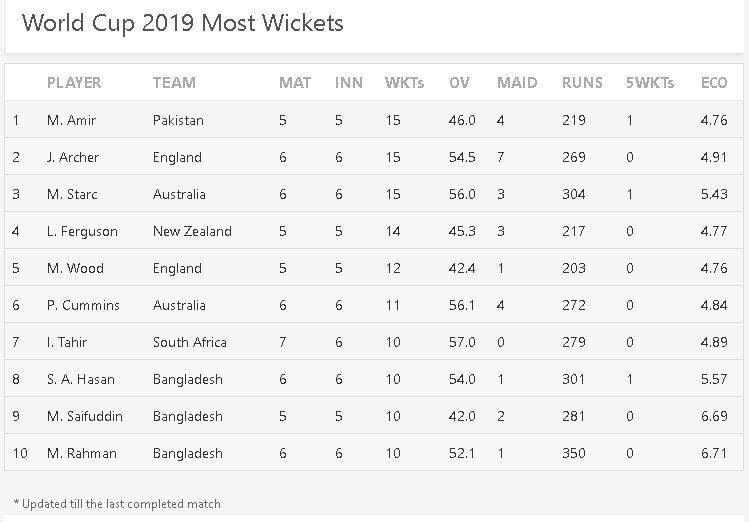Sort by the WKTs column header

(x=404, y=83)
